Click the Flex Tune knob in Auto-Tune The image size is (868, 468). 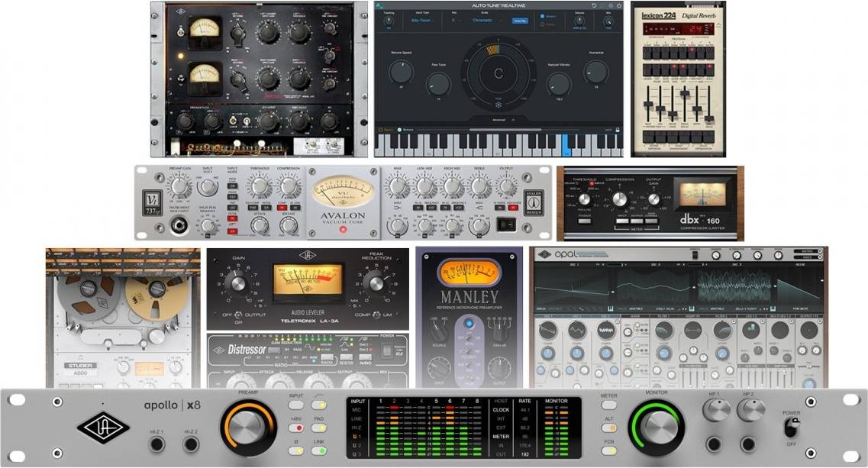[438, 84]
